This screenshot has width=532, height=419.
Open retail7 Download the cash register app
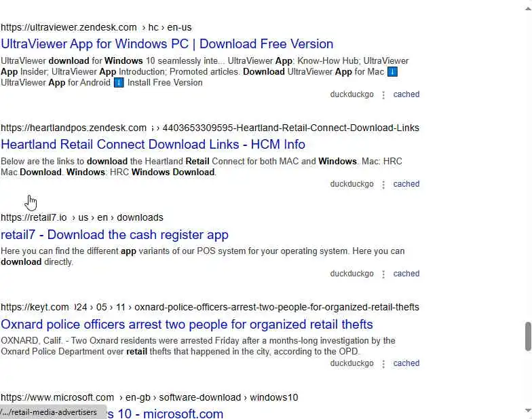115,235
